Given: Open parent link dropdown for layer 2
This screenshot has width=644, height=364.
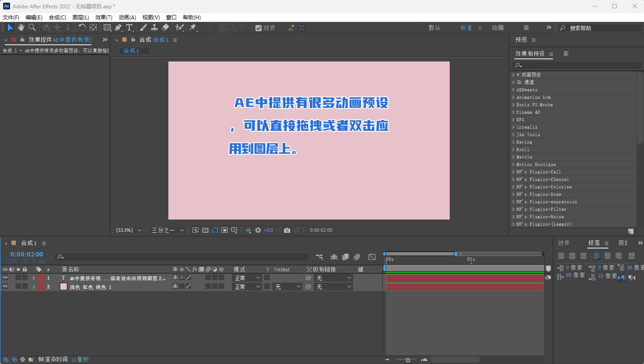Looking at the screenshot, I should 334,287.
